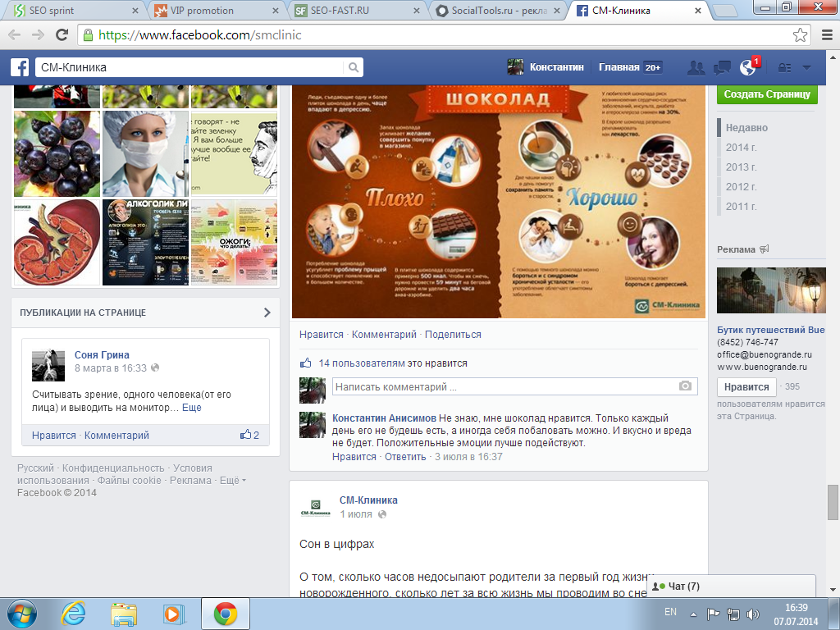This screenshot has height=630, width=840.
Task: Click the search magnifier icon in Facebook search
Action: [353, 67]
